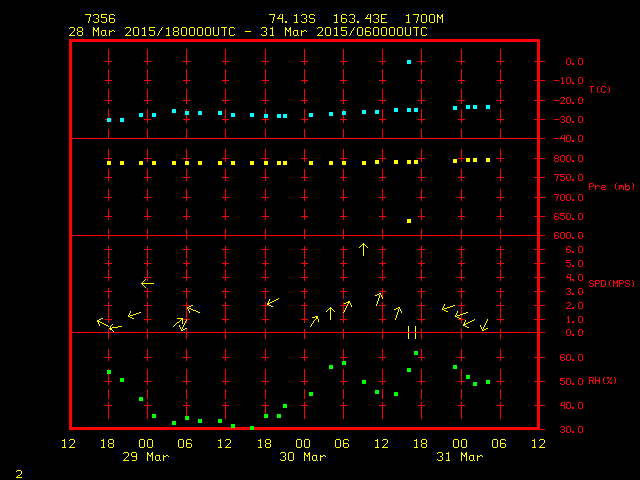Screen dimensions: 640x480
Task: Select the 31 Mar date label
Action: pyautogui.click(x=459, y=456)
